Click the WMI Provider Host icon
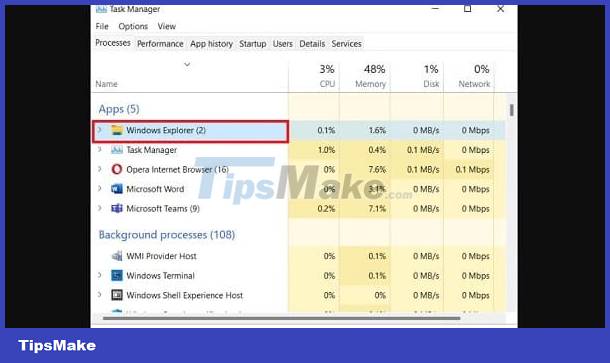 tap(117, 256)
